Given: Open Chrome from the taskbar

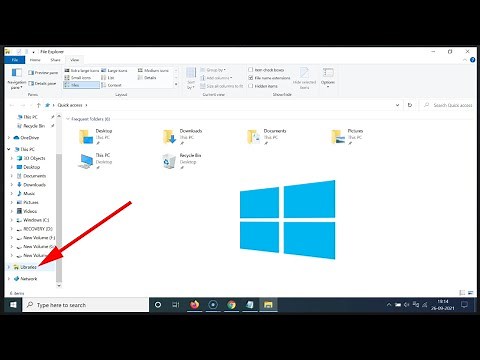Looking at the screenshot, I should pos(231,305).
